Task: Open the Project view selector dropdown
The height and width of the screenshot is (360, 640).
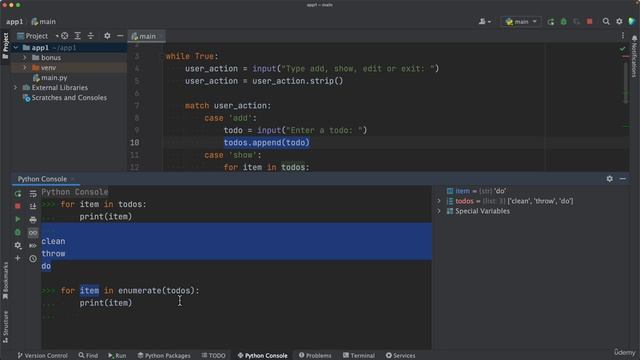Action: tap(37, 36)
